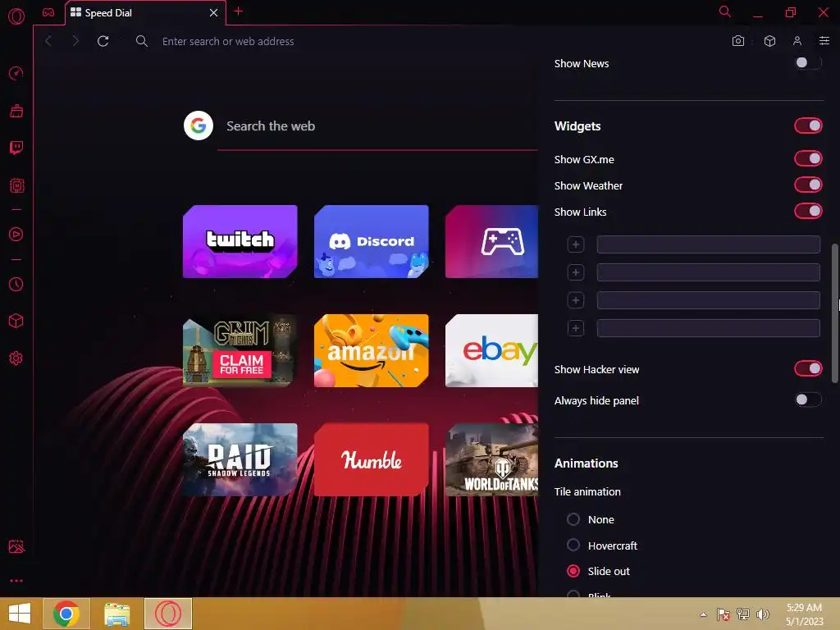Viewport: 840px width, 630px height.
Task: Click second link plus button
Action: (x=576, y=272)
